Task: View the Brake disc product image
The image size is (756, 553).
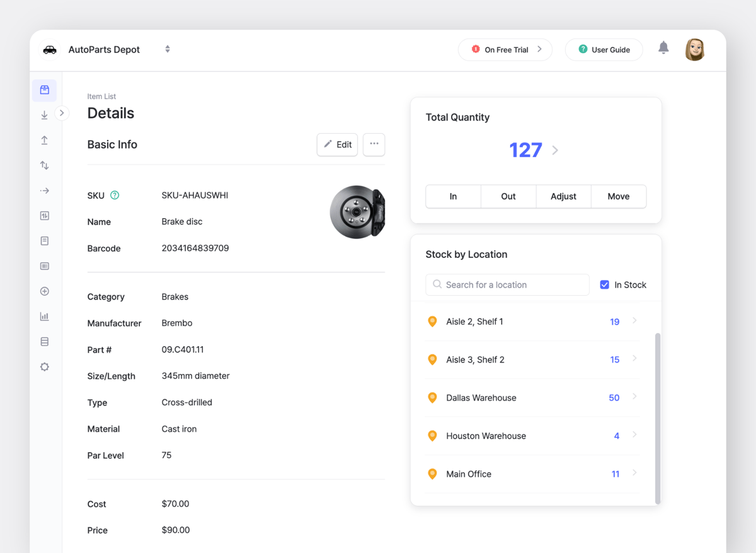Action: 357,212
